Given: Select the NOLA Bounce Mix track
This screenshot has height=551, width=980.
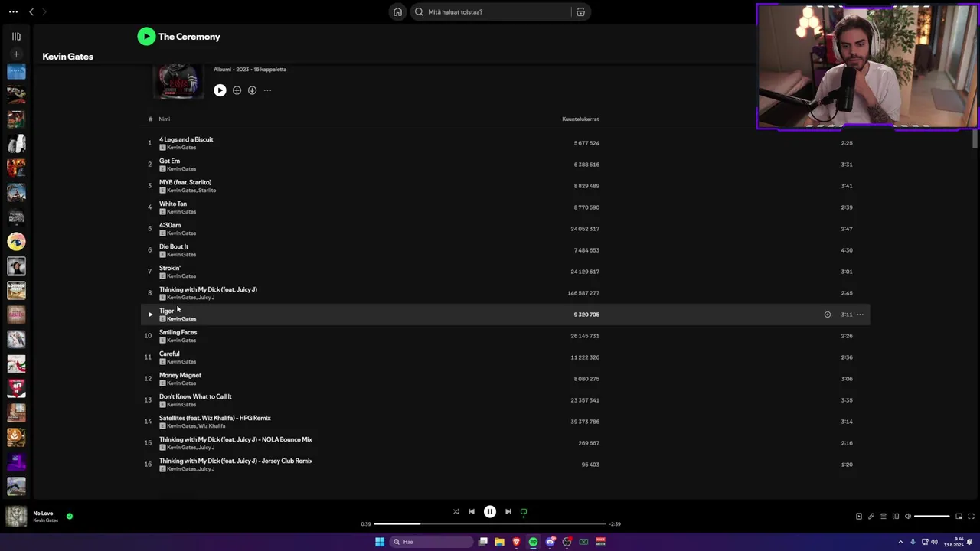Looking at the screenshot, I should tap(236, 439).
